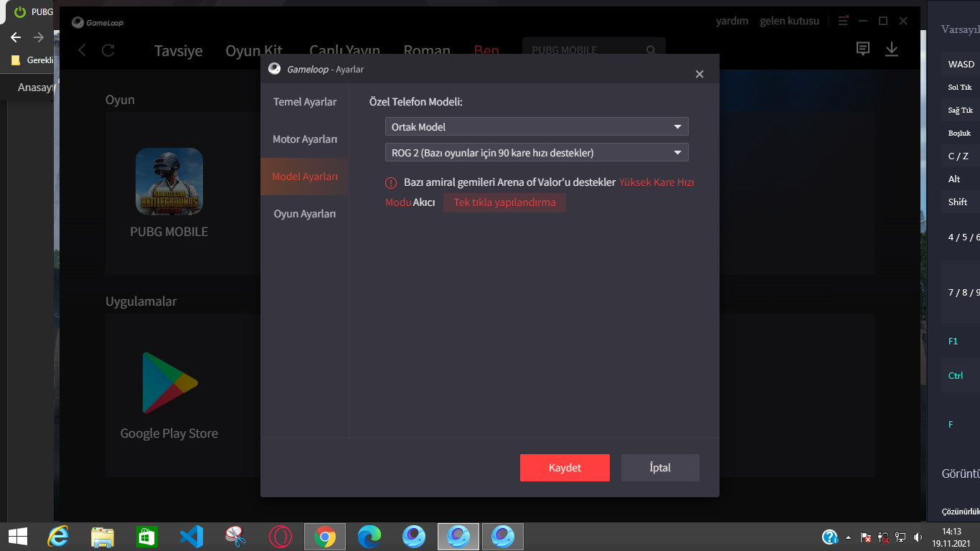
Task: Click the WASD key mapping entry
Action: (961, 65)
